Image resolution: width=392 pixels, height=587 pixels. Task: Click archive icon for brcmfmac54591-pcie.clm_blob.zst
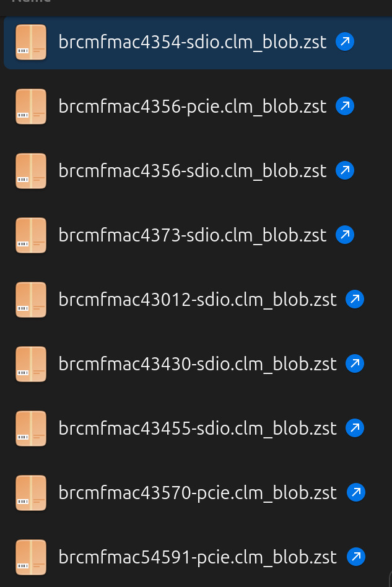[31, 557]
